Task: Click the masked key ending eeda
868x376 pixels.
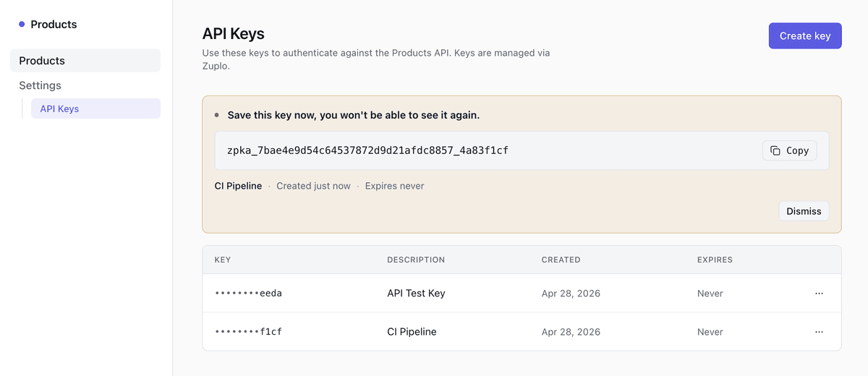Action: tap(248, 294)
